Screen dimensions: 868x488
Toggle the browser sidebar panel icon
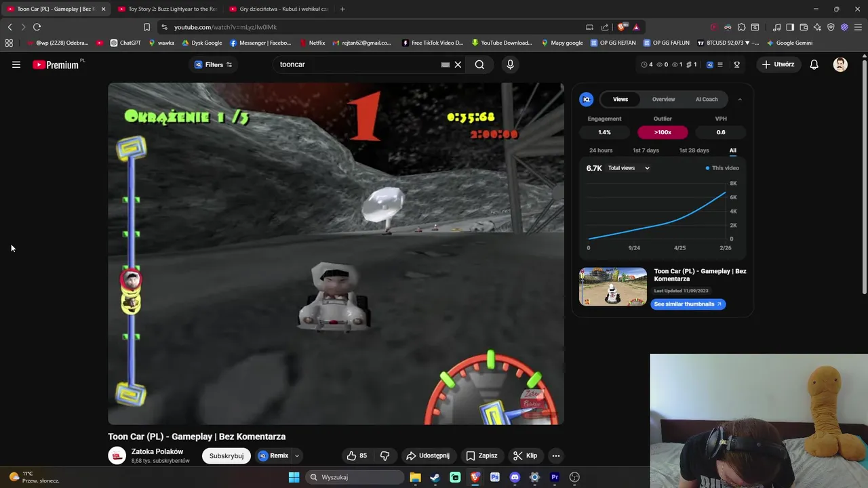point(790,27)
